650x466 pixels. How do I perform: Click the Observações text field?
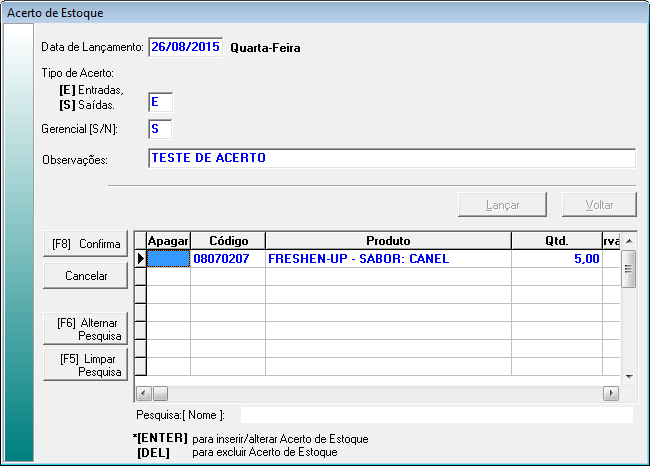click(x=391, y=159)
